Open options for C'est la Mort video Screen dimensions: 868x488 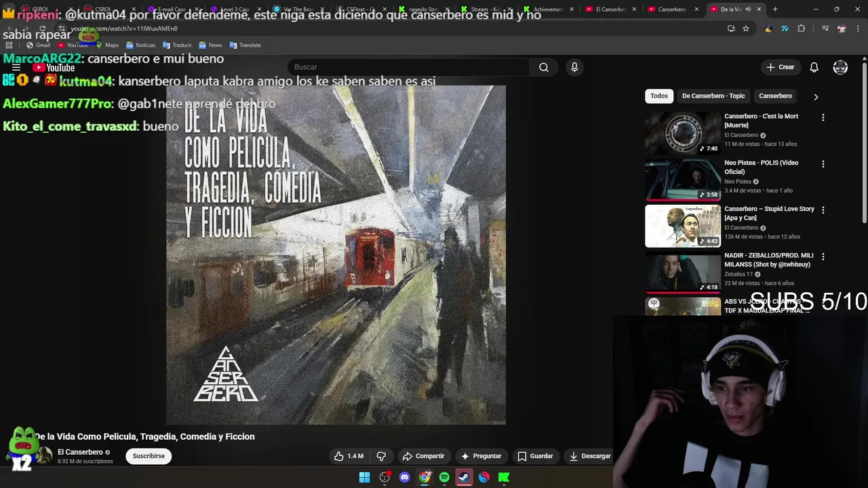pyautogui.click(x=823, y=118)
